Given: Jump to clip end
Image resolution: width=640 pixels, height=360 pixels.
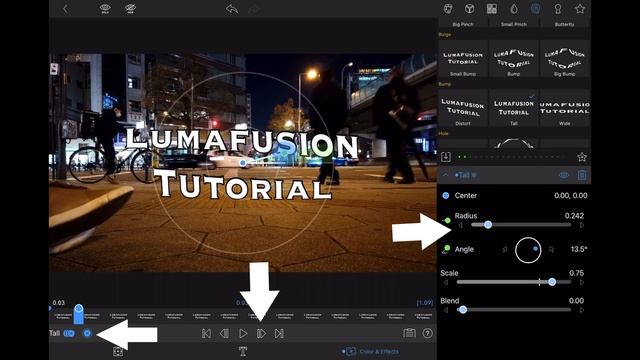Looking at the screenshot, I should [x=279, y=333].
